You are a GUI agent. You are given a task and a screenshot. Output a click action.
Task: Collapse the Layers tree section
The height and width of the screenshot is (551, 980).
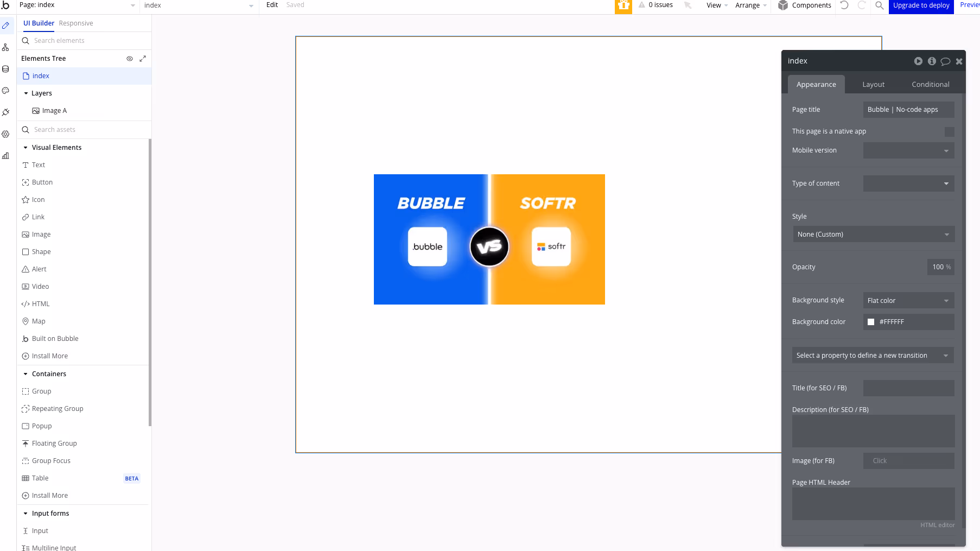point(26,93)
